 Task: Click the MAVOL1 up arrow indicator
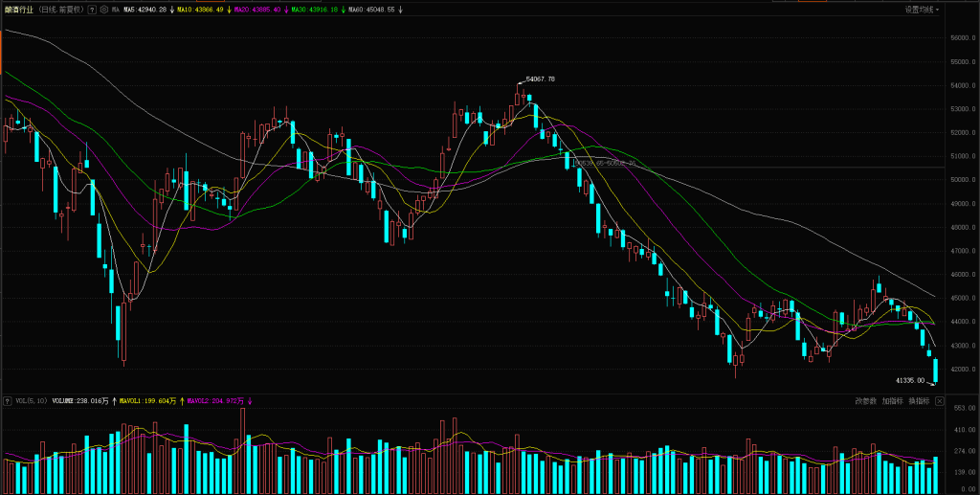pyautogui.click(x=182, y=401)
